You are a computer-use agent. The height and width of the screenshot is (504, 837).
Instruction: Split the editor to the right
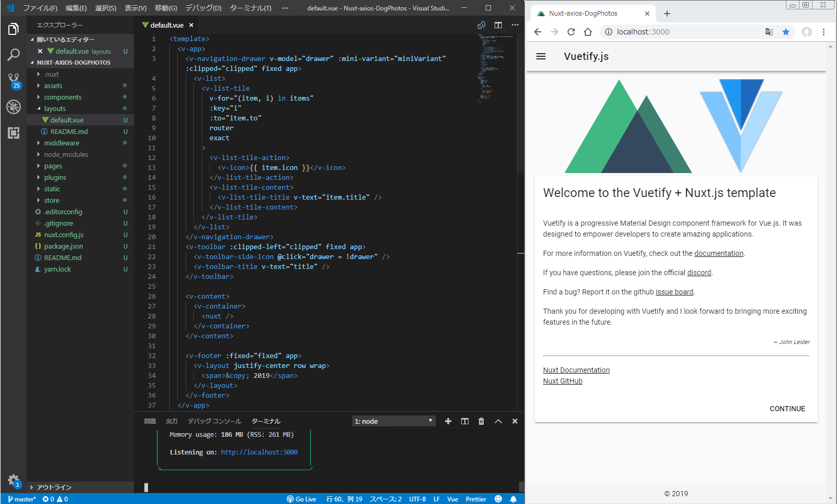pyautogui.click(x=498, y=25)
